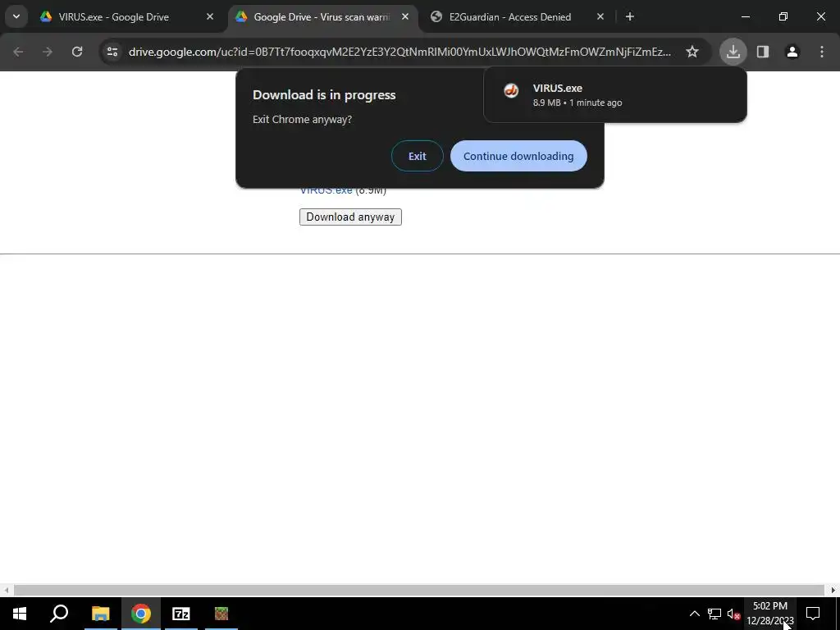This screenshot has width=840, height=630.
Task: View site information icon in the address bar
Action: (x=112, y=52)
